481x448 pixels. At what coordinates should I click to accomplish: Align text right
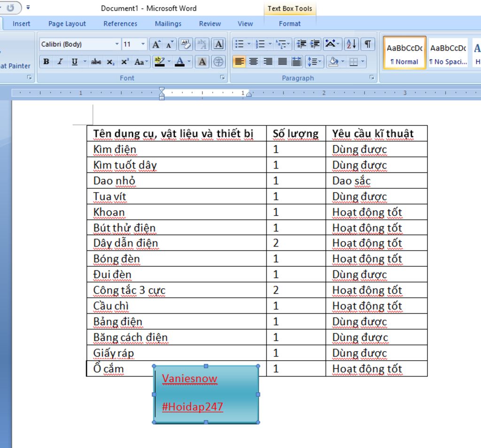click(268, 62)
